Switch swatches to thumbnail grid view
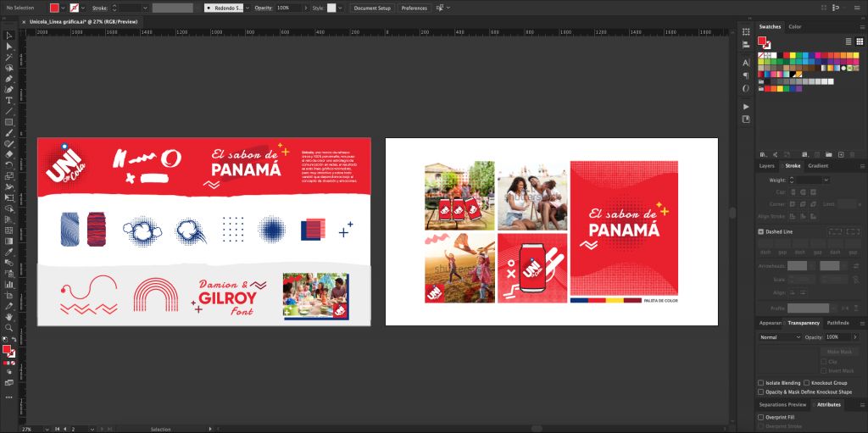The image size is (868, 433). pyautogui.click(x=860, y=42)
